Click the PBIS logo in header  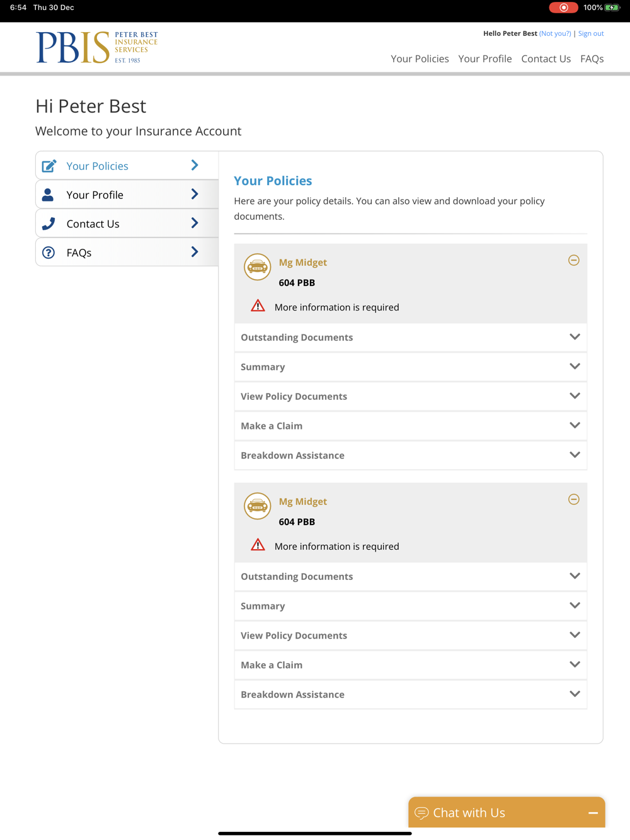pyautogui.click(x=96, y=47)
